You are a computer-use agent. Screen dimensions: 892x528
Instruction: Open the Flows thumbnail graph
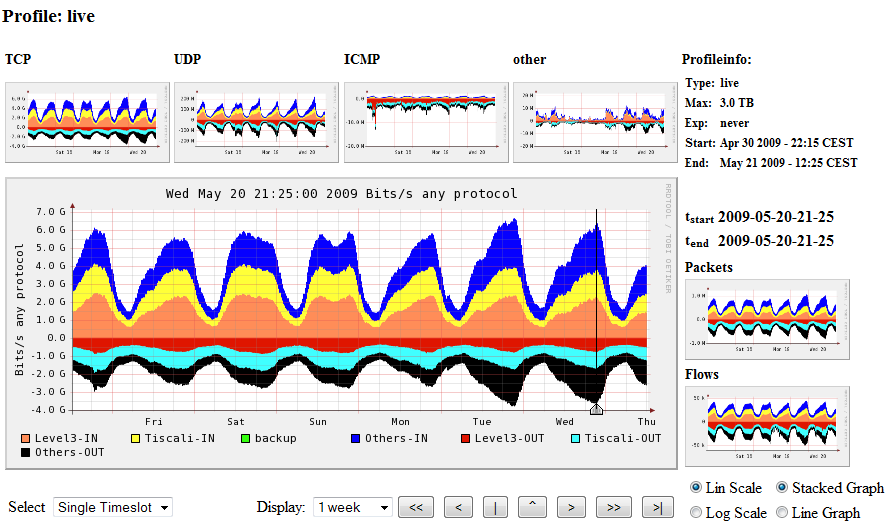pos(767,426)
